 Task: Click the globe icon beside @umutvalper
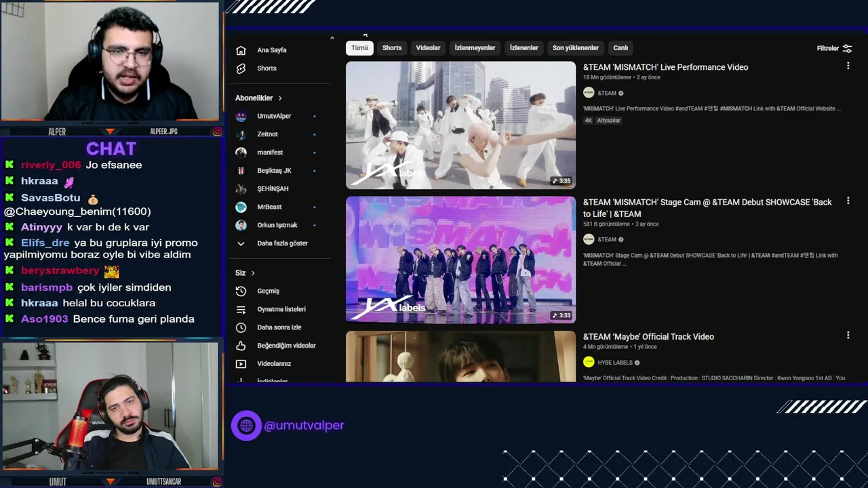point(246,426)
